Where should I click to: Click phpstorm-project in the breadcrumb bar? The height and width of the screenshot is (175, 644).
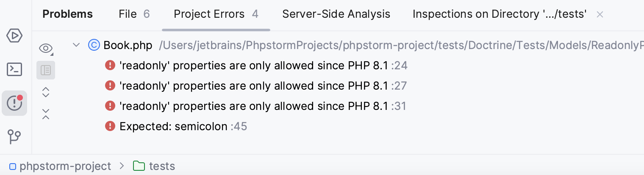tap(65, 166)
